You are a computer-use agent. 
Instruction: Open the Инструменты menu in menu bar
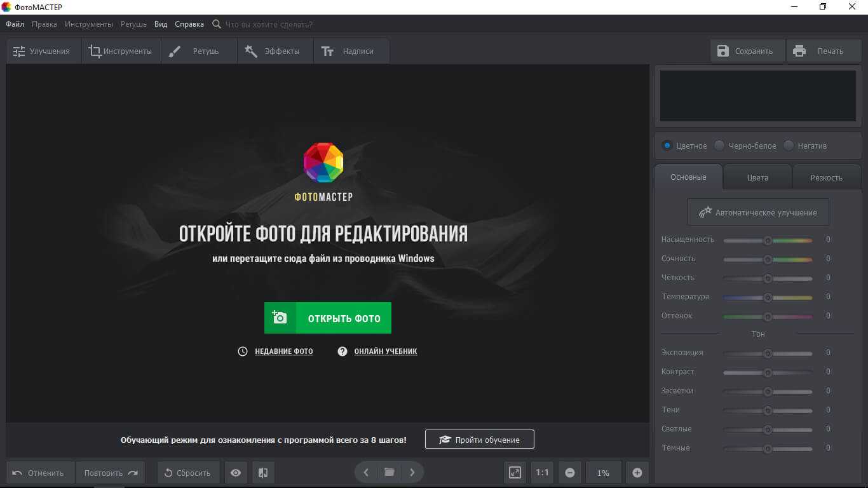[89, 24]
